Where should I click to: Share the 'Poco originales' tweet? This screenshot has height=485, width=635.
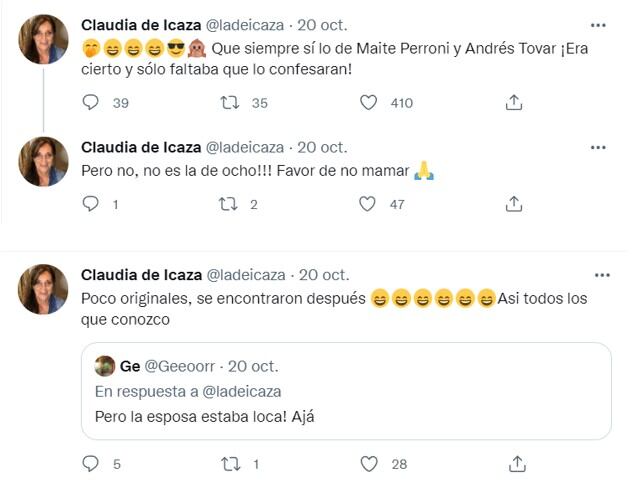tap(514, 464)
